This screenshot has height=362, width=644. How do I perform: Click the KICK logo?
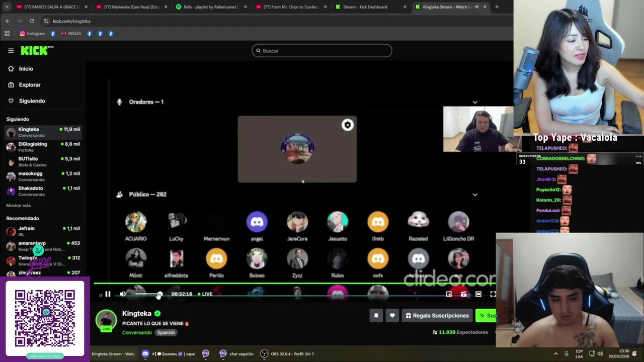tap(36, 50)
